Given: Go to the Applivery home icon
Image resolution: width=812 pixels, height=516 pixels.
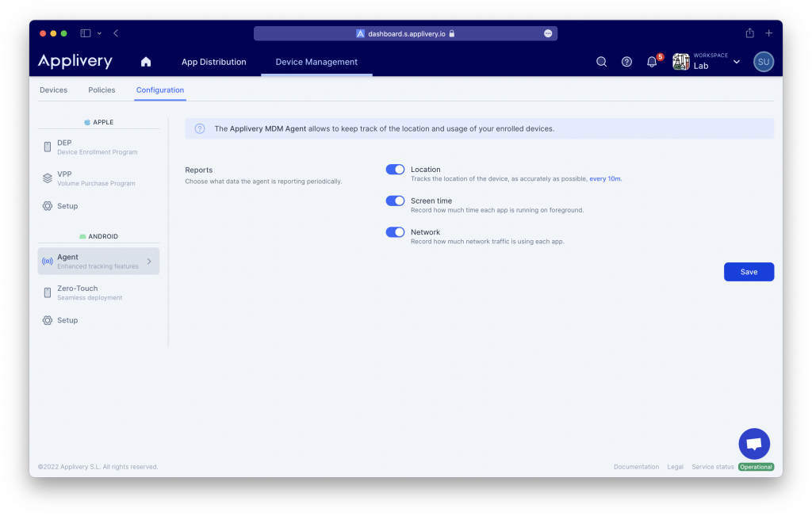Looking at the screenshot, I should coord(146,62).
